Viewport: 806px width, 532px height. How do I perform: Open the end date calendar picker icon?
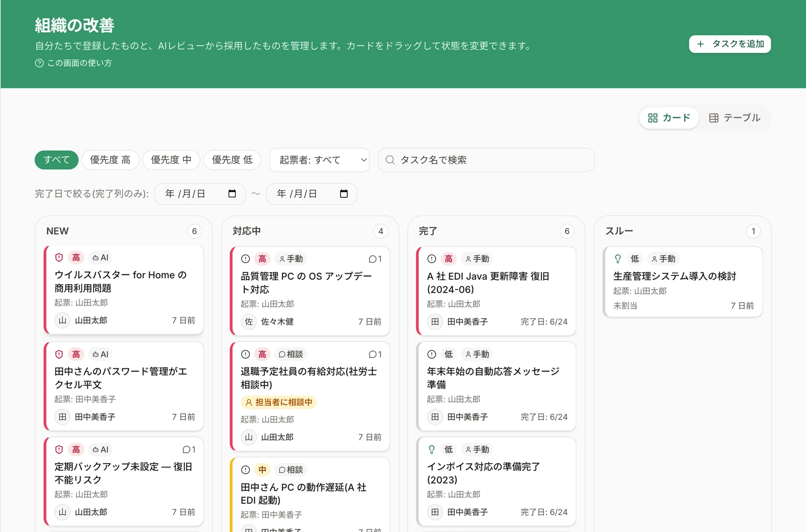click(344, 194)
